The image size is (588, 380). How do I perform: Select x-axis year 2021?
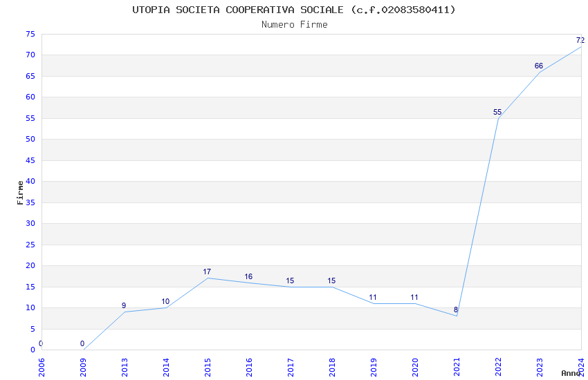click(457, 368)
